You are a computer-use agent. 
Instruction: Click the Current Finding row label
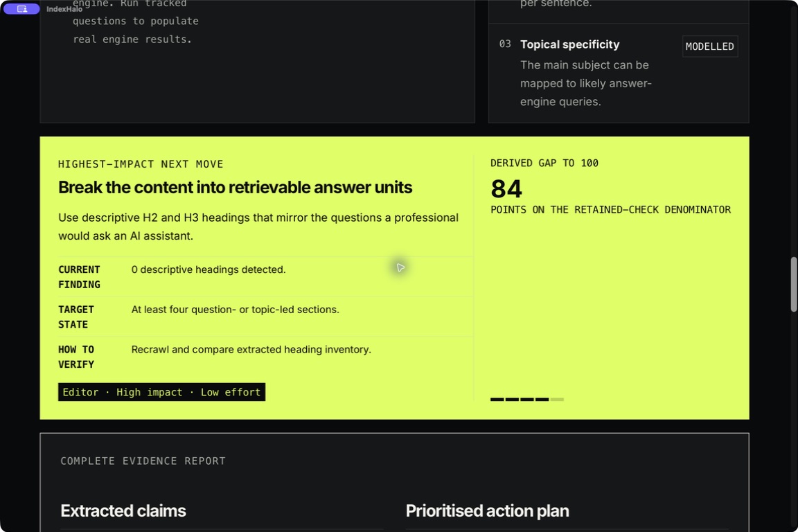79,277
